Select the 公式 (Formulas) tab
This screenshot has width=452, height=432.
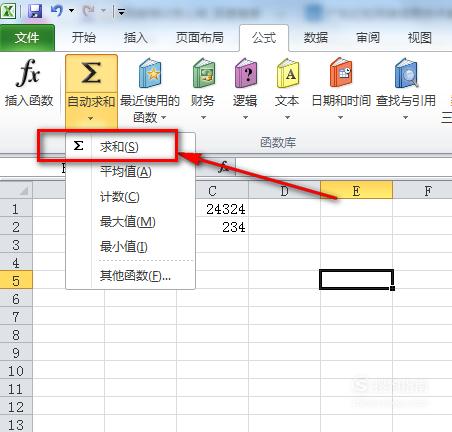[x=264, y=38]
